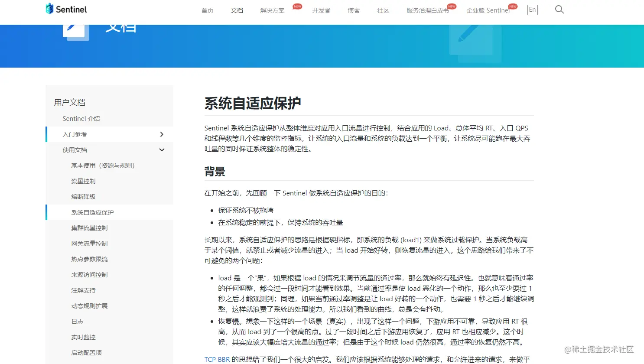The width and height of the screenshot is (644, 364).
Task: Click the 系统自适应保护 page title
Action: coord(253,103)
